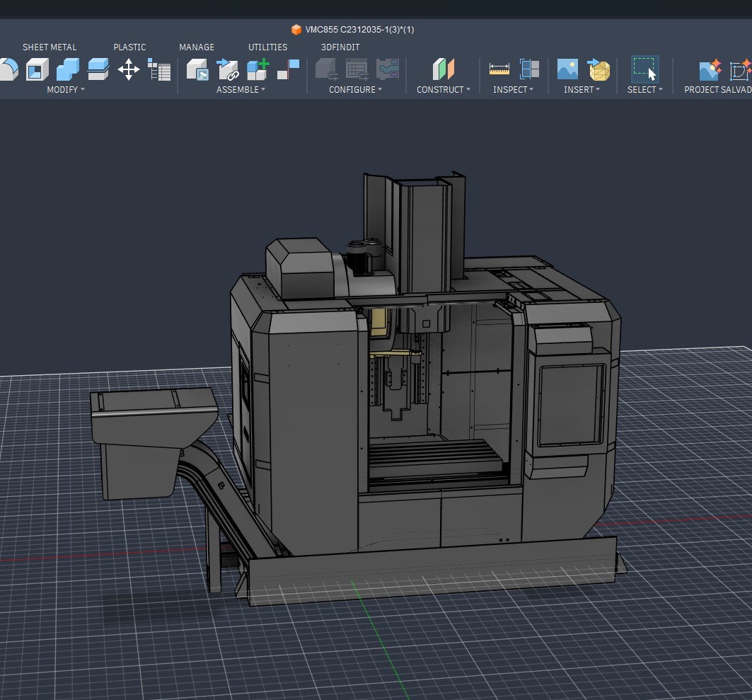Click the PROJECT SALVADOR panel label
752x700 pixels.
coord(717,90)
